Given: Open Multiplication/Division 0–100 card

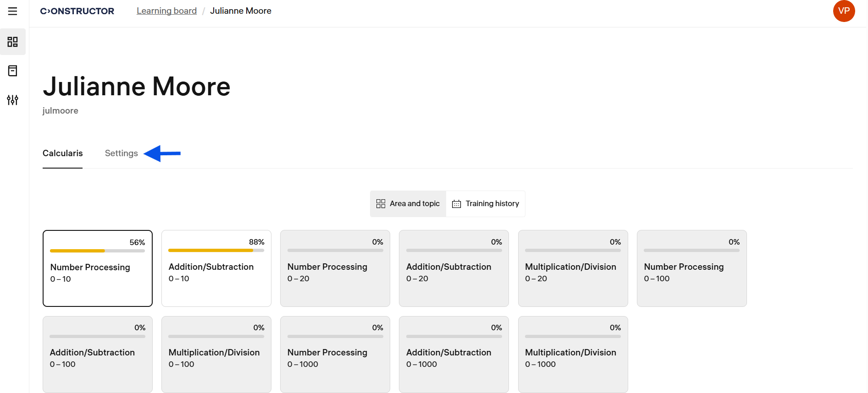Looking at the screenshot, I should click(216, 355).
